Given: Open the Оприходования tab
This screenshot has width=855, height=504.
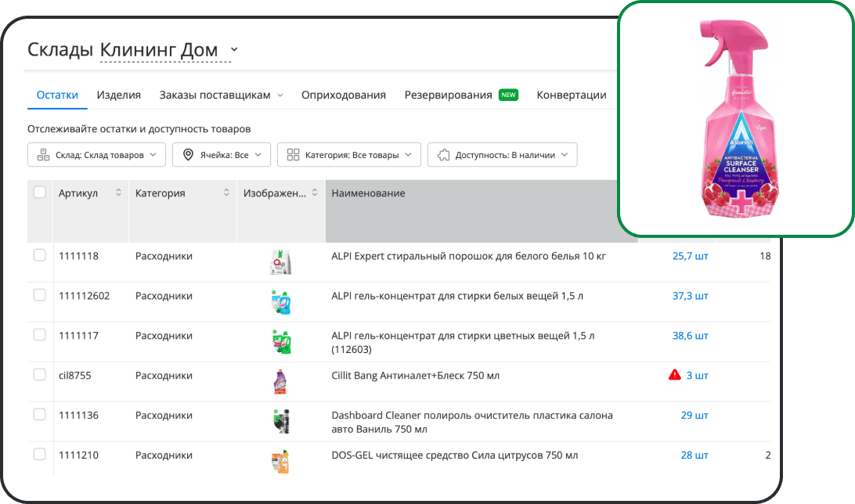Looking at the screenshot, I should coord(343,95).
